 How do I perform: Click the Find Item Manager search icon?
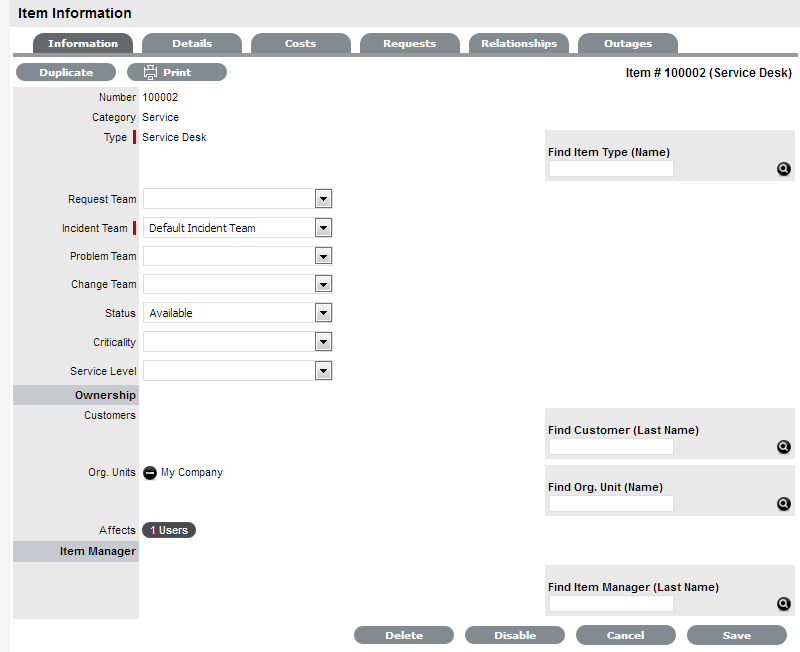tap(784, 604)
